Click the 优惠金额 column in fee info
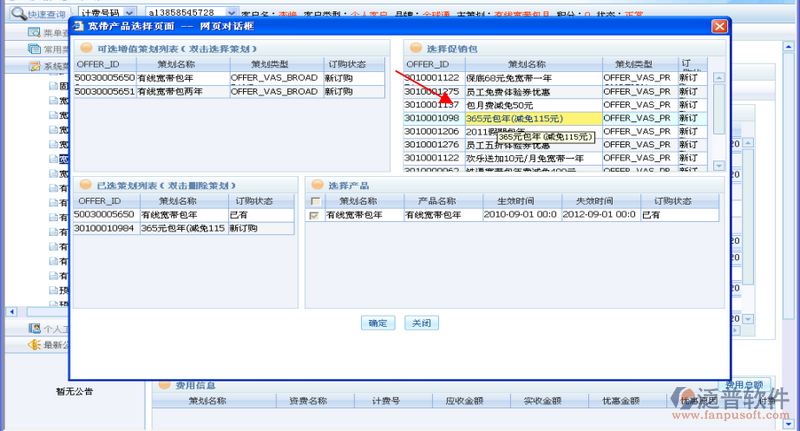Viewport: 800px width, 431px height. point(628,401)
